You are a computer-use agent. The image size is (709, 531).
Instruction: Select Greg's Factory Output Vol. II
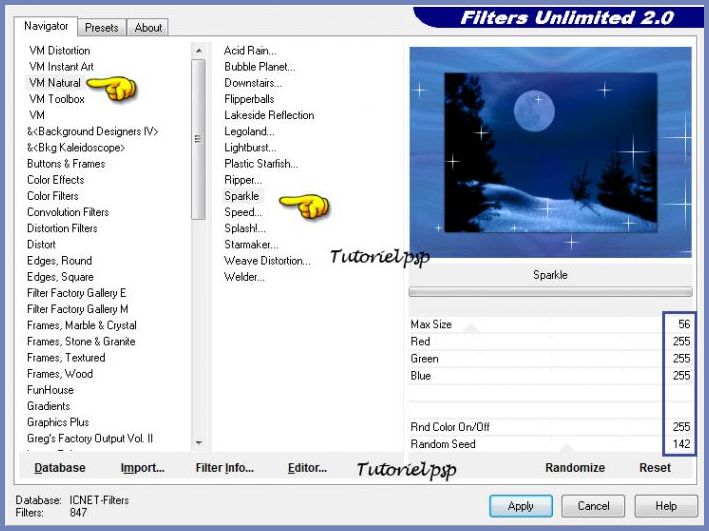pyautogui.click(x=90, y=439)
